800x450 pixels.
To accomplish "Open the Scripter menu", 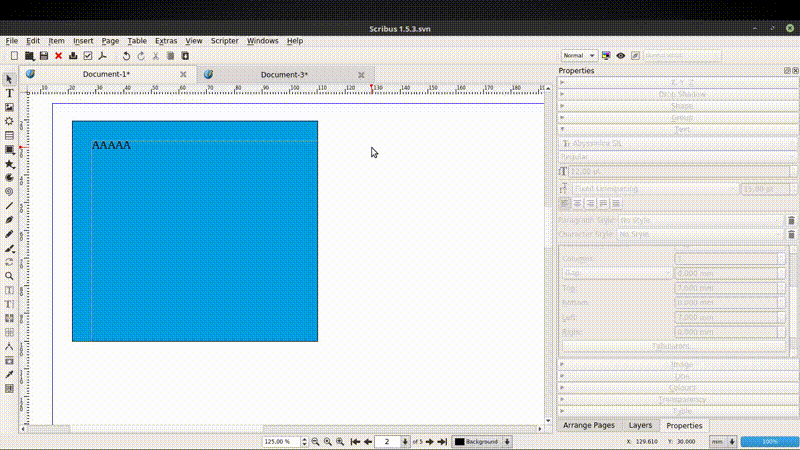I will [224, 41].
